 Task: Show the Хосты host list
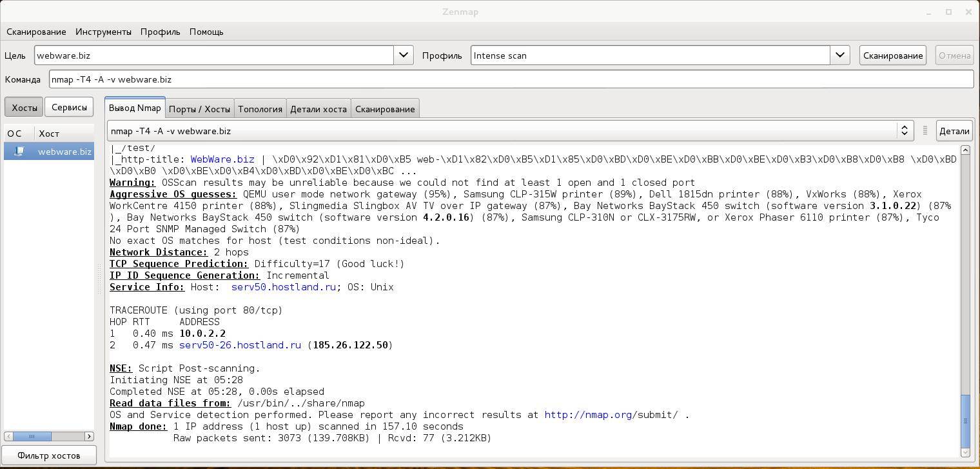tap(24, 107)
